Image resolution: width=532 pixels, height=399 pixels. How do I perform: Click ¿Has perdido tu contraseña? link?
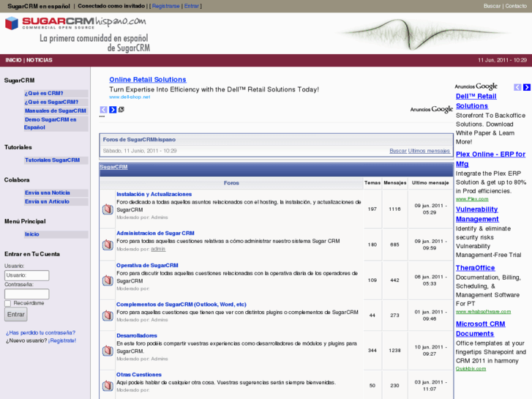pyautogui.click(x=40, y=333)
